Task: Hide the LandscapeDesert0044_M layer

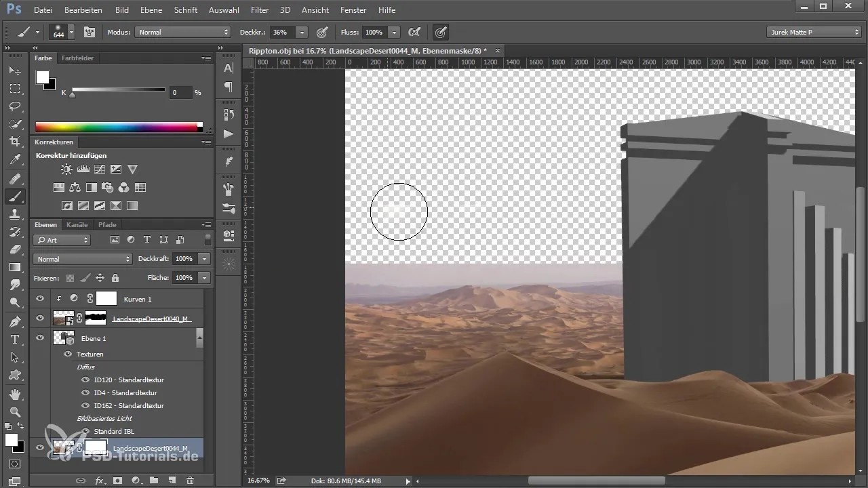Action: (40, 447)
